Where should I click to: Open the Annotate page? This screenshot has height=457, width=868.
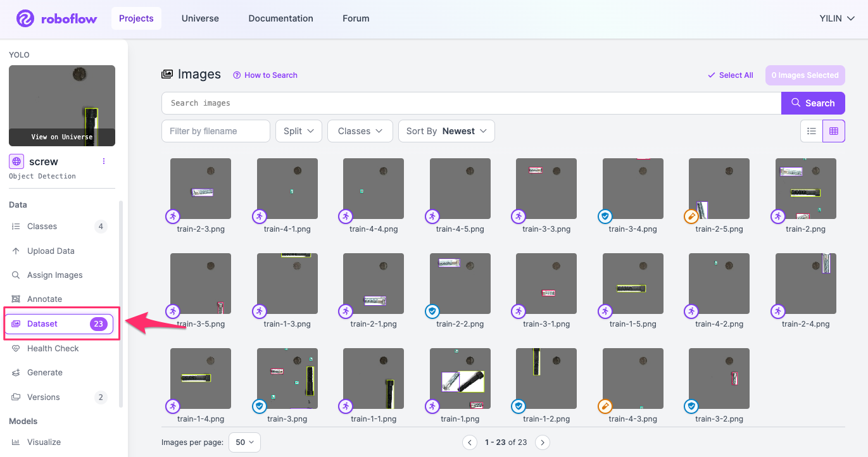(44, 299)
